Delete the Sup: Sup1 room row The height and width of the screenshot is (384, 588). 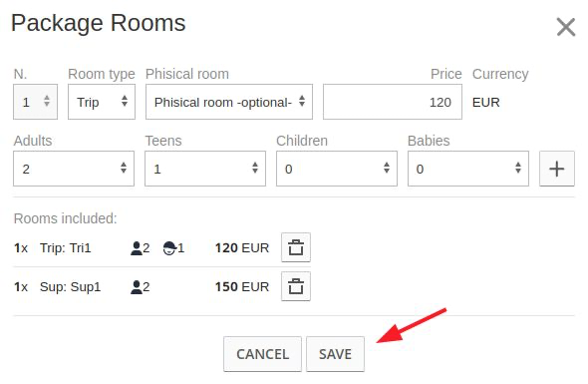click(x=296, y=286)
